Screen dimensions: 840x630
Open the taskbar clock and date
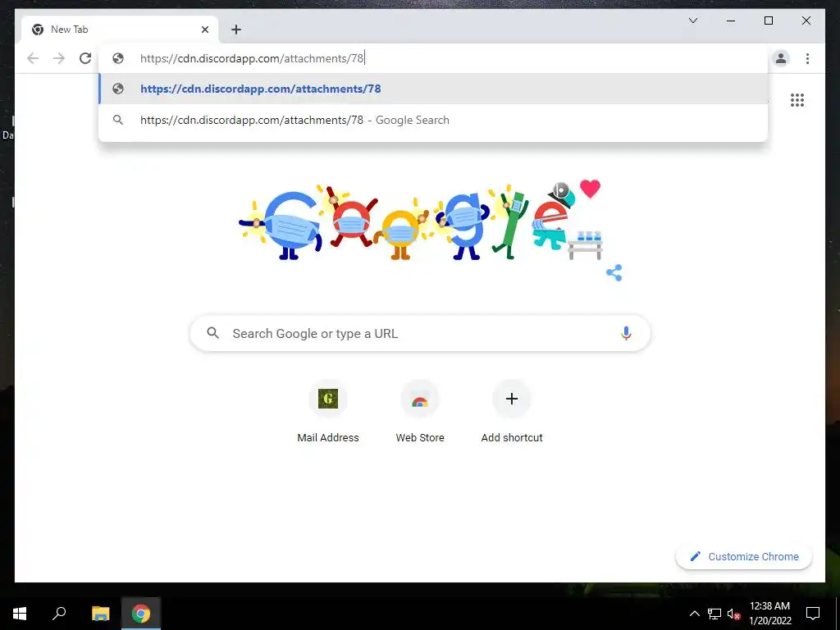pos(769,614)
